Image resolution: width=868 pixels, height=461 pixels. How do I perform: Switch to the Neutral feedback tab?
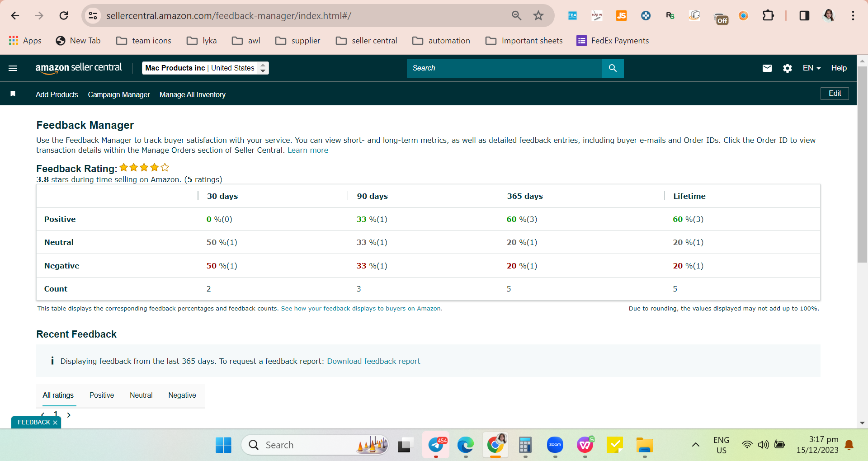141,395
